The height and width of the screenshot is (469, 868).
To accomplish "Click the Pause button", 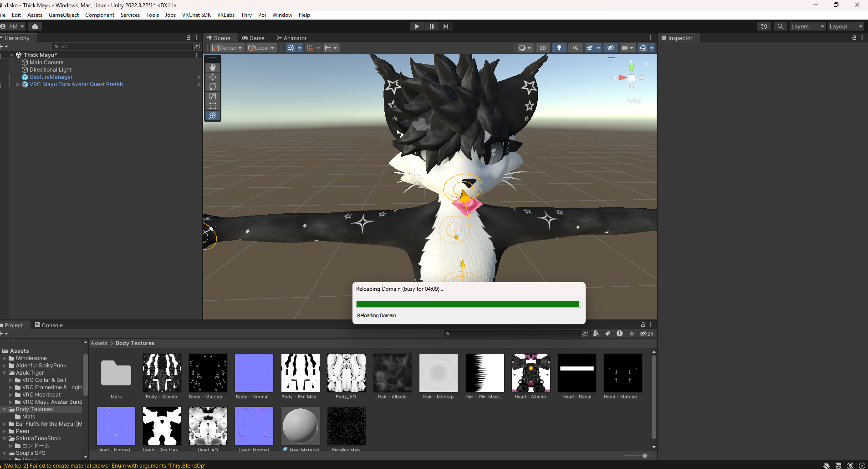I will [x=431, y=26].
